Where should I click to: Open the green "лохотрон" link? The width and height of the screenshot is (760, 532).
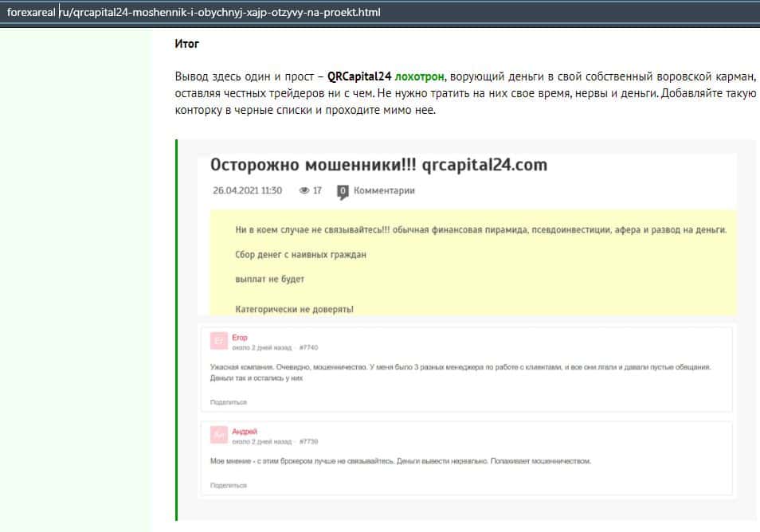(x=419, y=76)
